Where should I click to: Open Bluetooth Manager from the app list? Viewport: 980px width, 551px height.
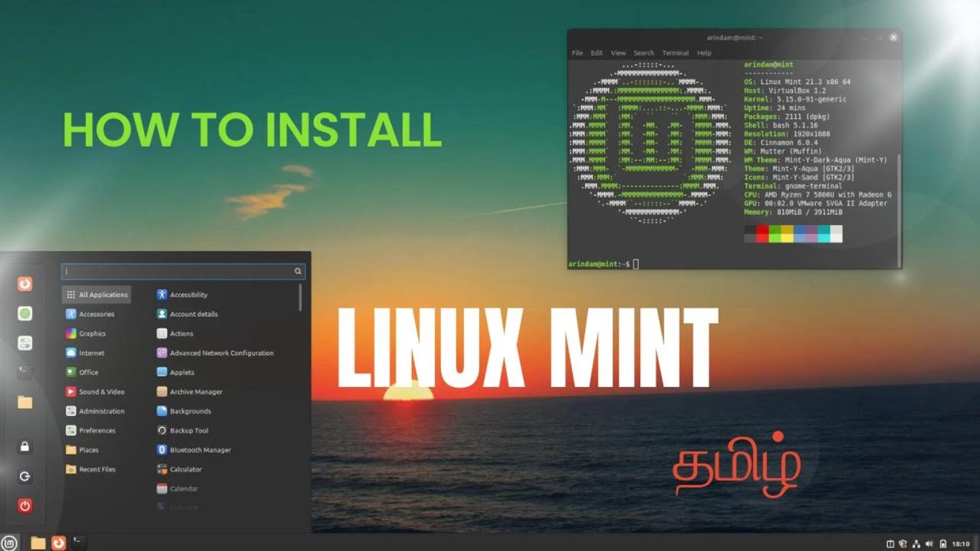[194, 450]
